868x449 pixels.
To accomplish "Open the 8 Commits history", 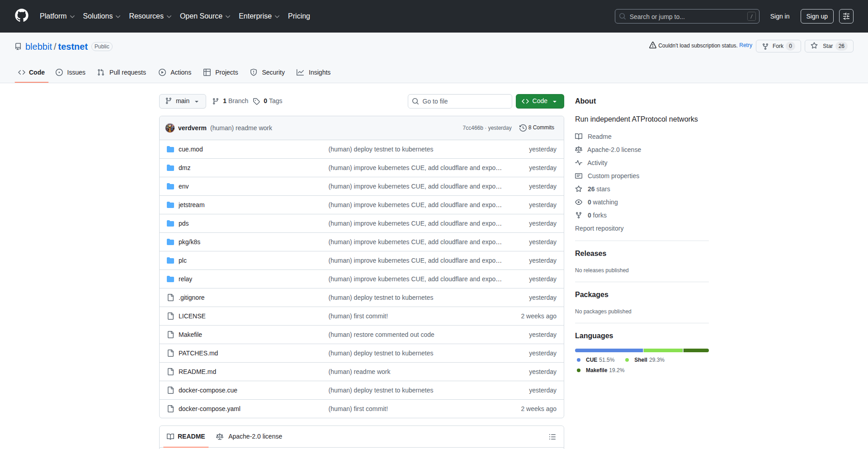I will point(537,128).
